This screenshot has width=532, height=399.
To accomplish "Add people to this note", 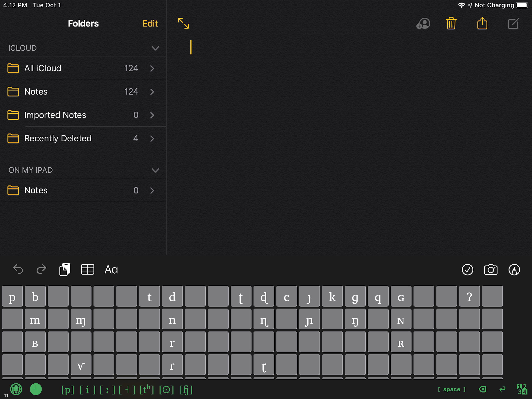I will pyautogui.click(x=423, y=24).
